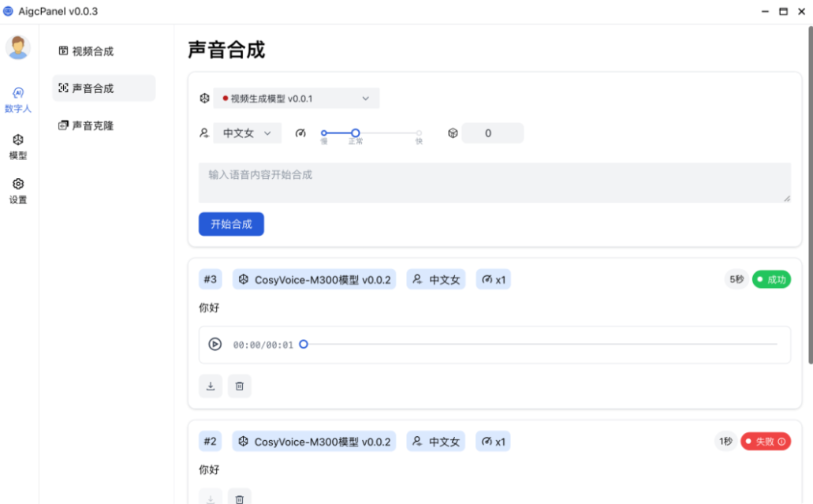Click the vertical scrollbar on the right
The height and width of the screenshot is (504, 813).
tap(811, 195)
